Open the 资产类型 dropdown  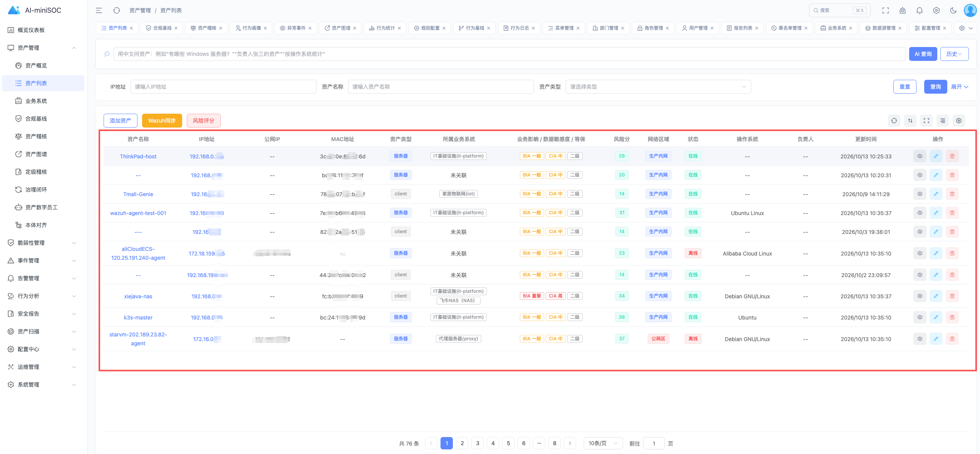coord(658,87)
